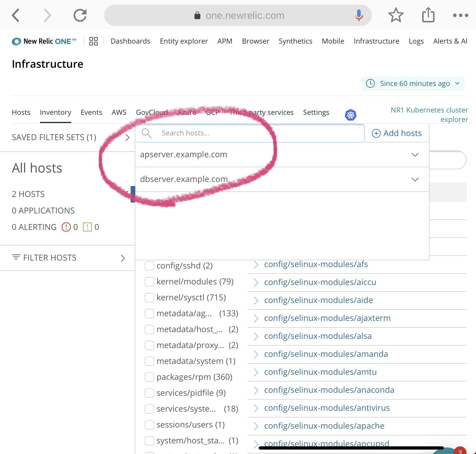Open Synthetics in top navigation
The image size is (476, 454).
[295, 41]
